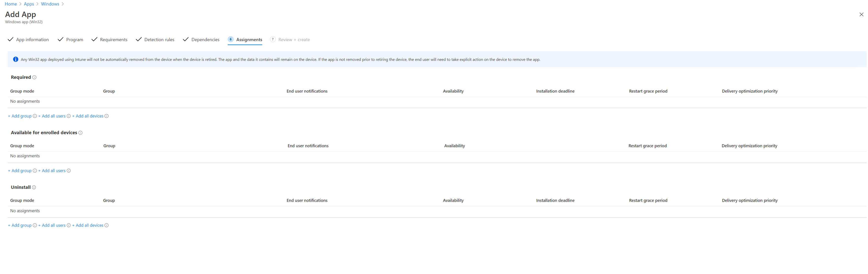The width and height of the screenshot is (868, 274).
Task: Add group under Uninstall
Action: [x=20, y=226]
